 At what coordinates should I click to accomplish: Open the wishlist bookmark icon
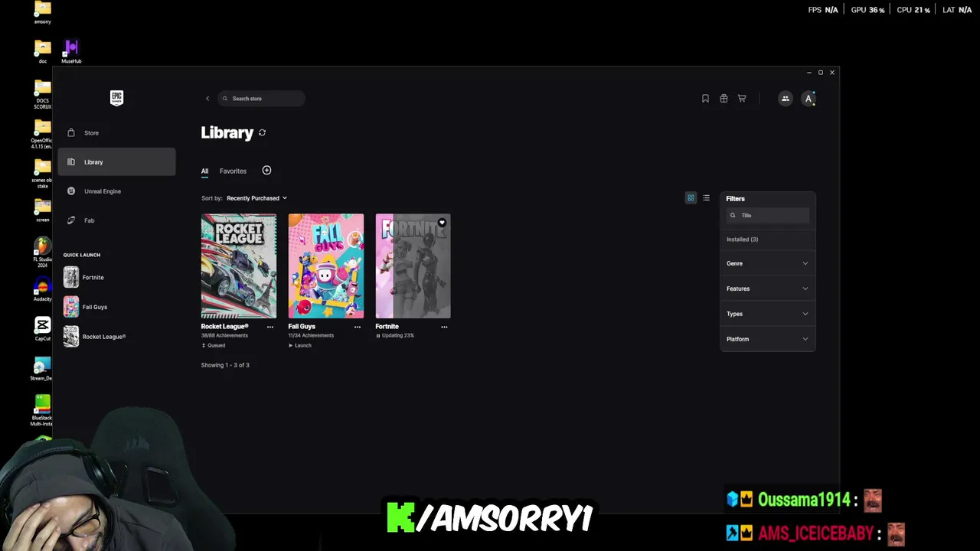coord(705,99)
